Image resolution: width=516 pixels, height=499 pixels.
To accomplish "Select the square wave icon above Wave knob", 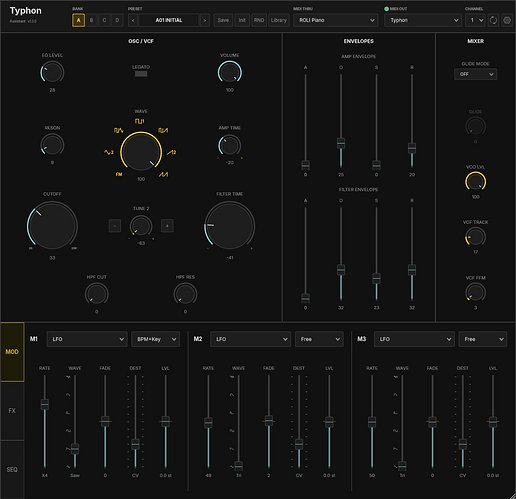I will pyautogui.click(x=139, y=121).
